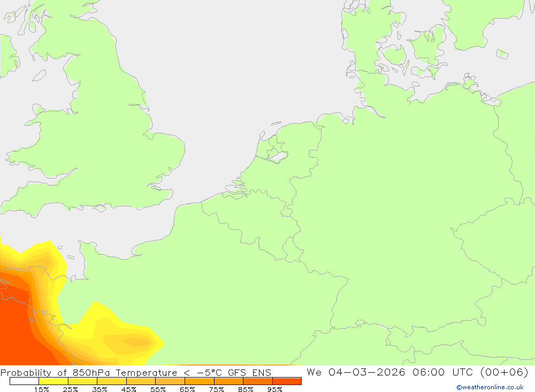Select the 45% legend label
Screen dimensions: 535x392
(128, 389)
